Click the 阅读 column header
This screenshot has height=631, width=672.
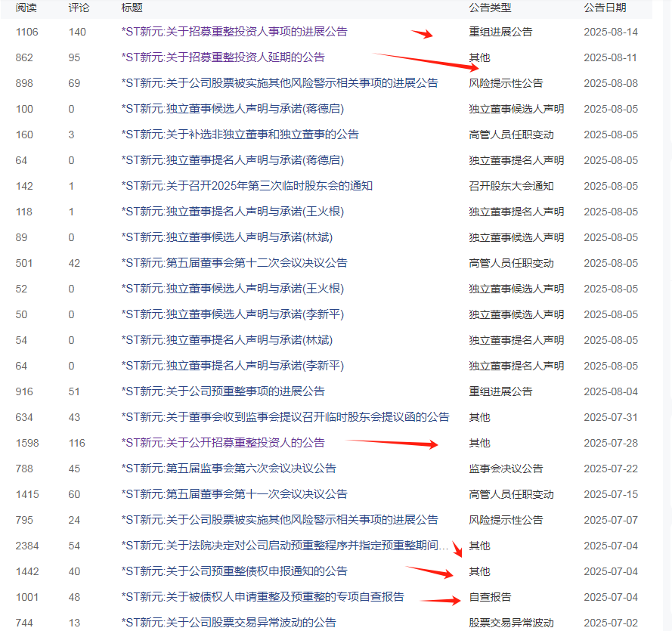tap(26, 8)
